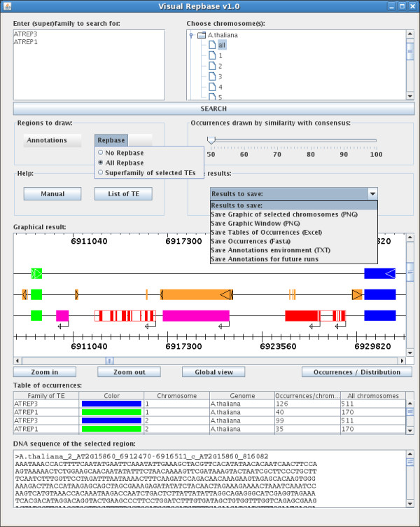The width and height of the screenshot is (420, 527).
Task: Click down arrow of chromosome tree scrollbar
Action: coord(410,96)
